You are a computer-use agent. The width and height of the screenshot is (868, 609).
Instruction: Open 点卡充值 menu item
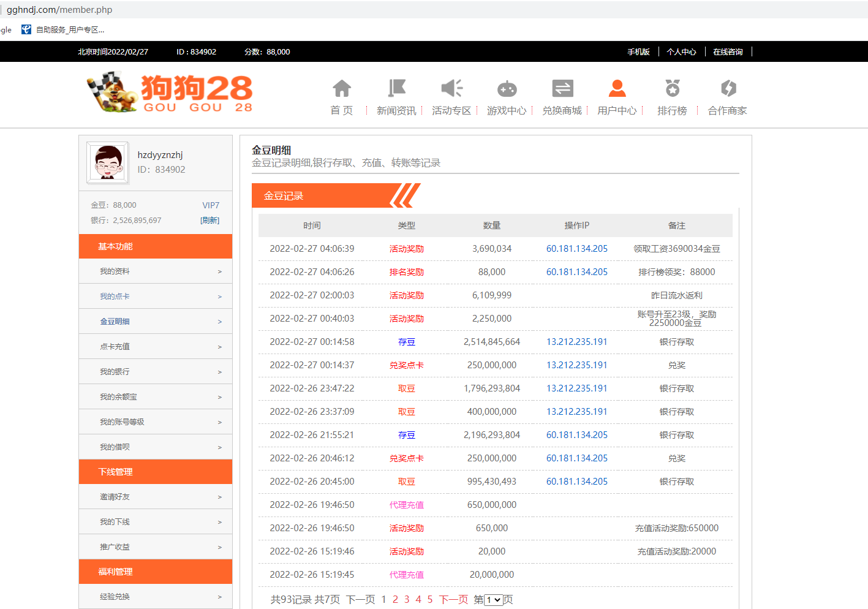coord(156,347)
